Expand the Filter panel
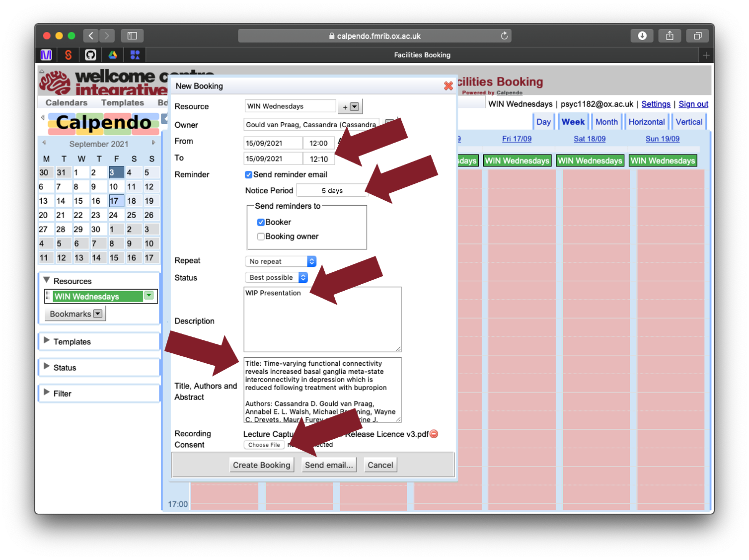This screenshot has width=749, height=560. point(47,392)
